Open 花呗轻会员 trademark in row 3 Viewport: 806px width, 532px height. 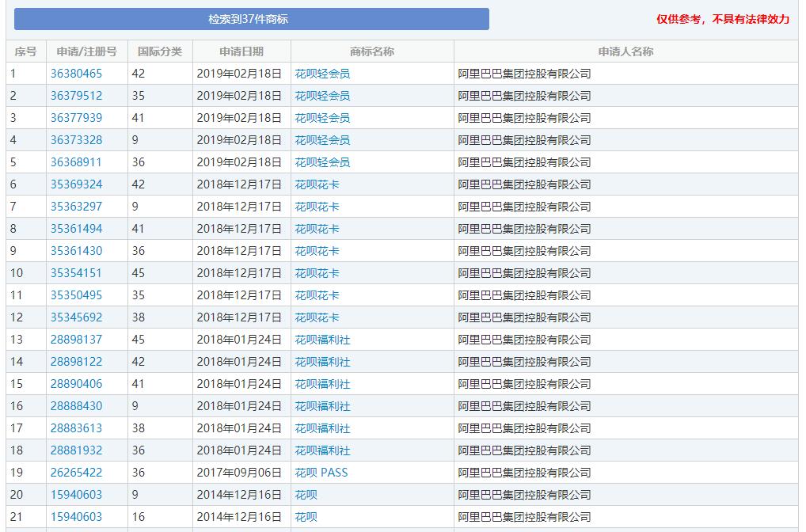[322, 118]
